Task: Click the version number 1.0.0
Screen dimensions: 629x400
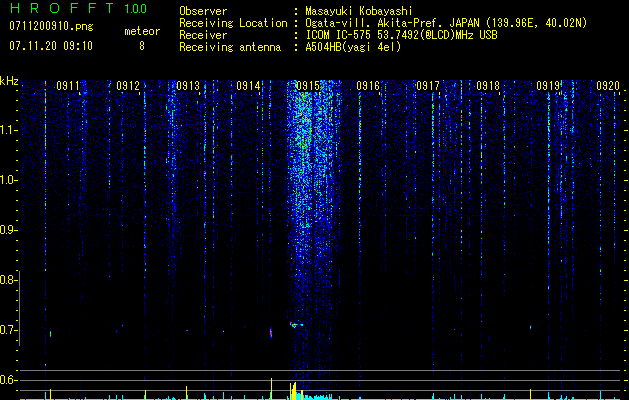Action: (135, 9)
